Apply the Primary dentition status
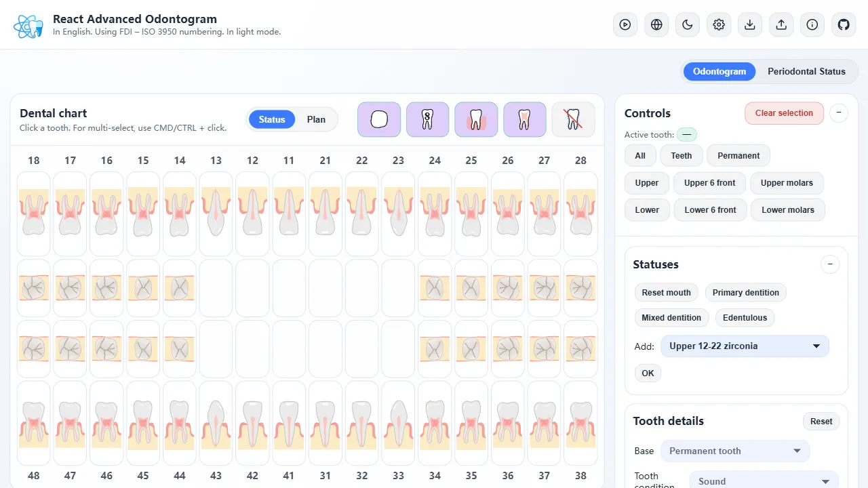This screenshot has width=868, height=488. click(x=746, y=293)
